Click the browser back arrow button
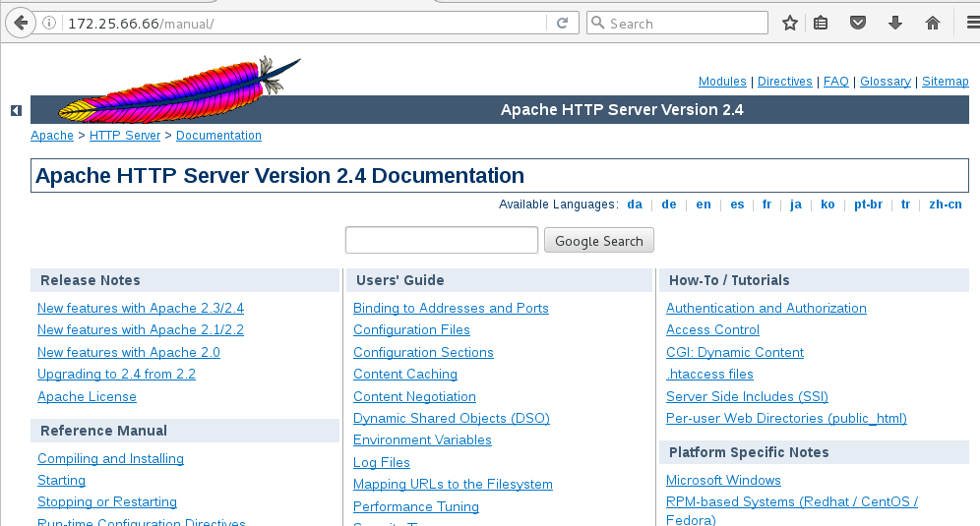Image resolution: width=980 pixels, height=526 pixels. (x=19, y=24)
